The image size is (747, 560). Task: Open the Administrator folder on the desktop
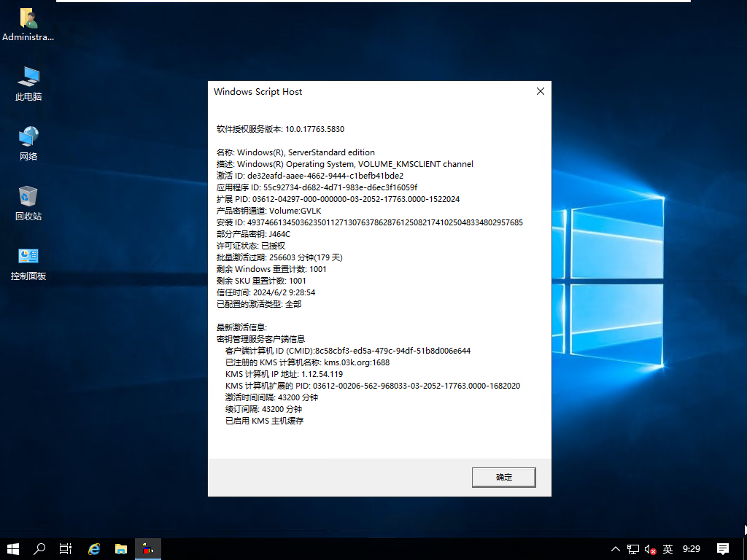[28, 20]
